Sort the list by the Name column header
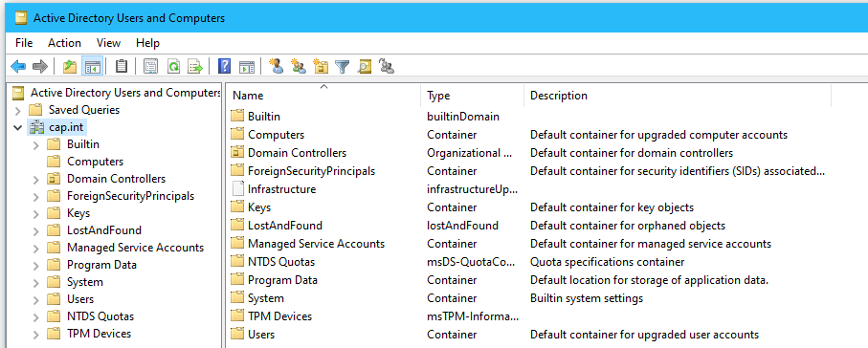The image size is (868, 348). 323,96
